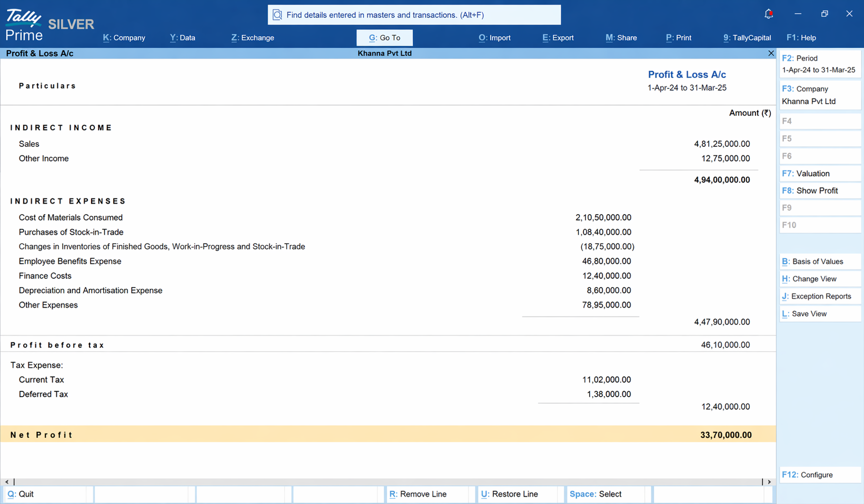864x504 pixels.
Task: Click the magnifier icon in the Find bar
Action: pyautogui.click(x=277, y=15)
